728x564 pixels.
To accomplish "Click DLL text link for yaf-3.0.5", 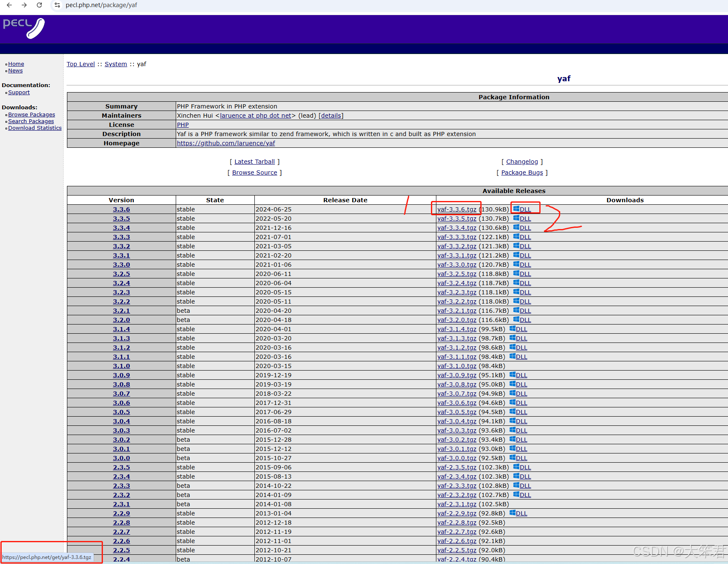I will coord(522,412).
